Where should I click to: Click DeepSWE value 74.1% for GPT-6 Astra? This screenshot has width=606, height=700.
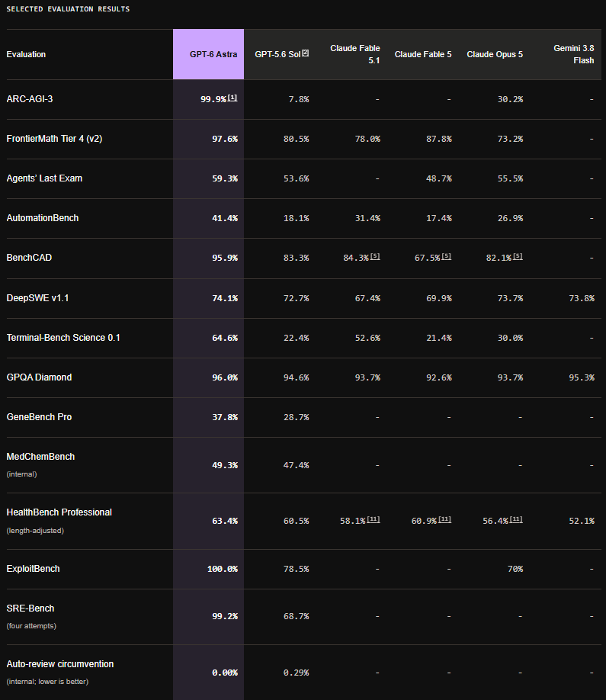(225, 298)
